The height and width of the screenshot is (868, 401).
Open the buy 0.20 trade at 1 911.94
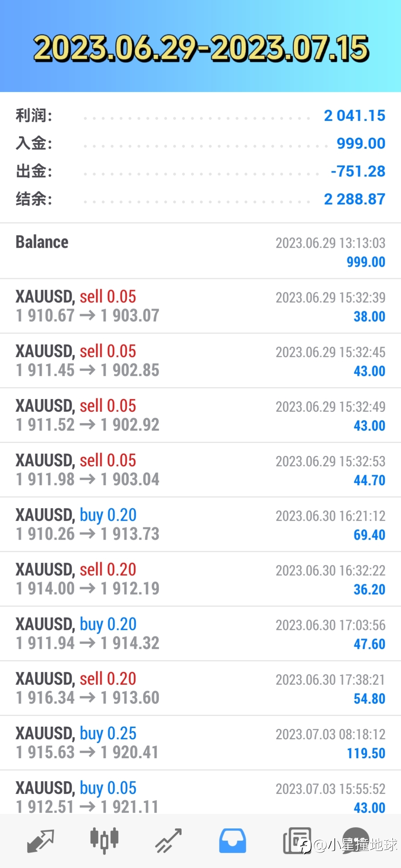click(x=200, y=634)
